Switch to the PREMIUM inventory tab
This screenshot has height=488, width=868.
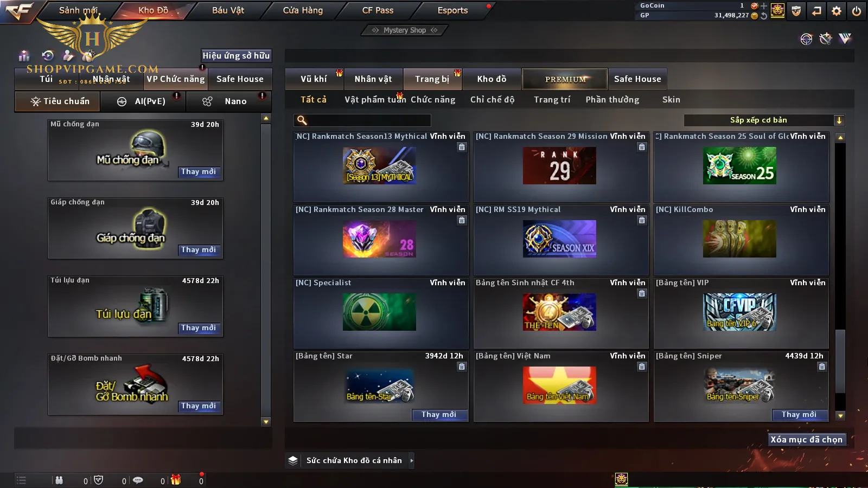click(565, 79)
